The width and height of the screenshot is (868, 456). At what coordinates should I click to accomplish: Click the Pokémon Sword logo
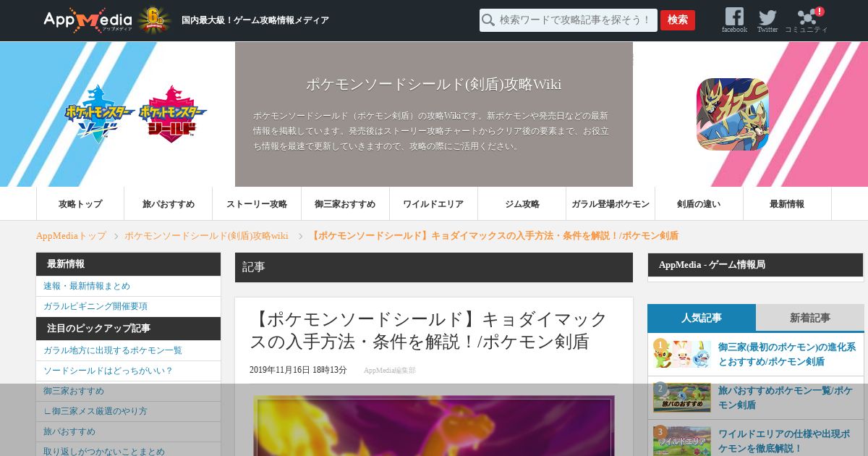pos(100,114)
